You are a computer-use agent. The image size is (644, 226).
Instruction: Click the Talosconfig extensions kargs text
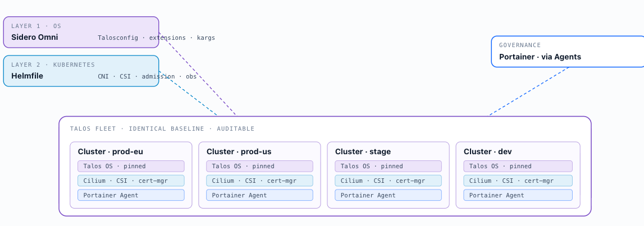pyautogui.click(x=157, y=38)
